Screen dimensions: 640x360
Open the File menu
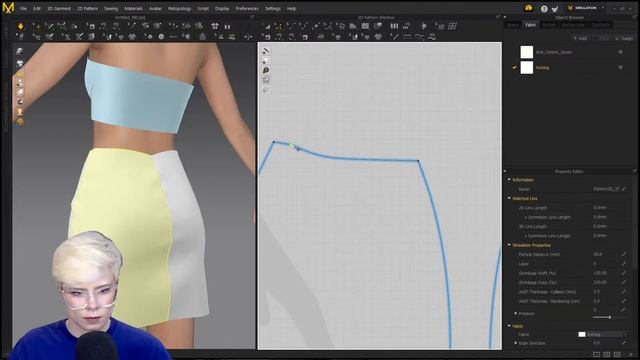pos(23,9)
